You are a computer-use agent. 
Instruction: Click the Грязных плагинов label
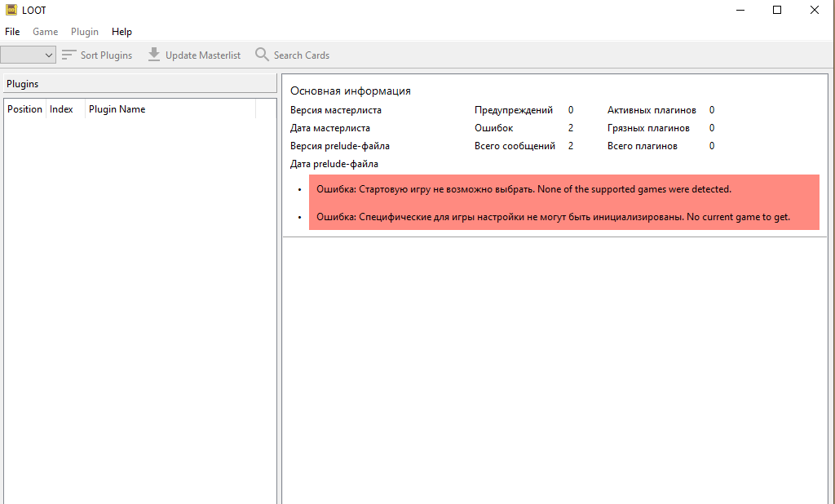click(x=648, y=128)
